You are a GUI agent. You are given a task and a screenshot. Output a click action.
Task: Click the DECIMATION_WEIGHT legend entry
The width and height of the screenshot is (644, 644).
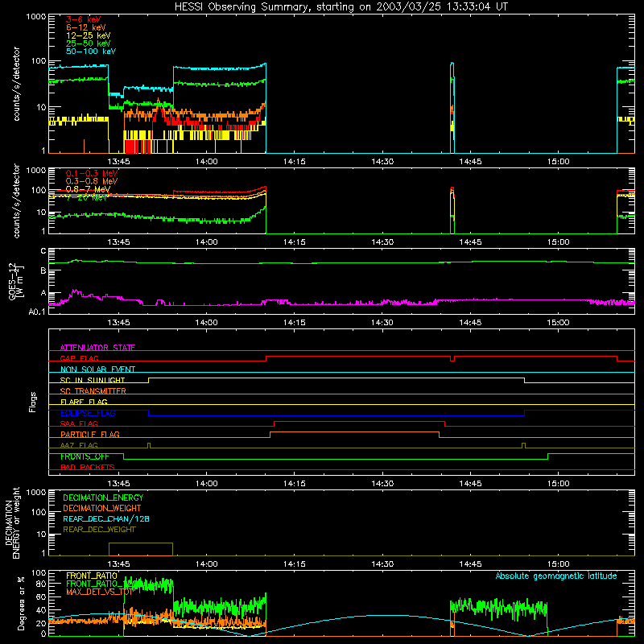(102, 508)
